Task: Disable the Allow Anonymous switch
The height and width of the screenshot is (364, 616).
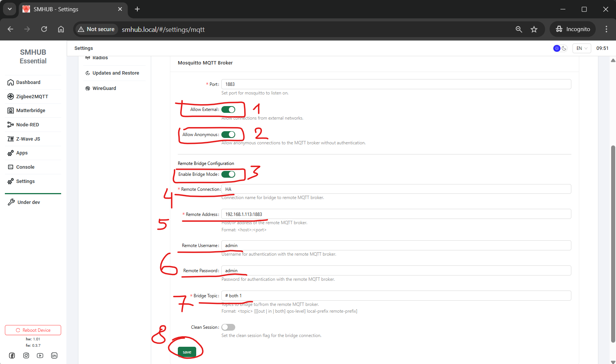Action: pos(228,135)
